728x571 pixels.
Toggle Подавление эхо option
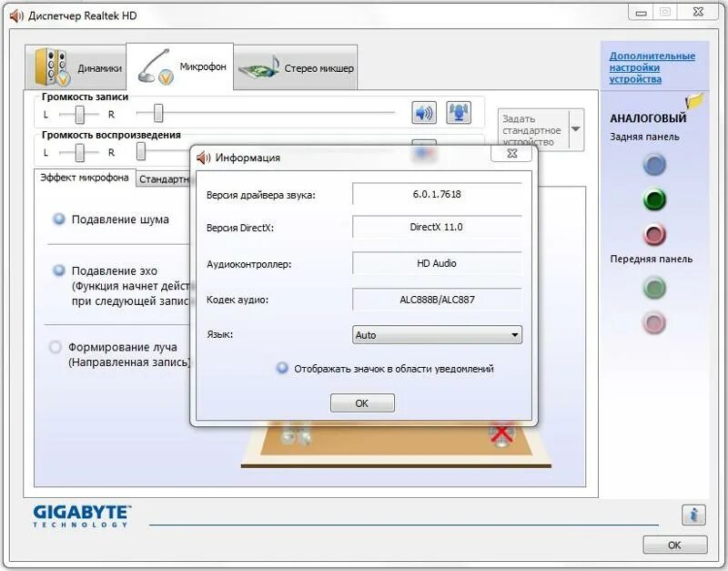59,270
